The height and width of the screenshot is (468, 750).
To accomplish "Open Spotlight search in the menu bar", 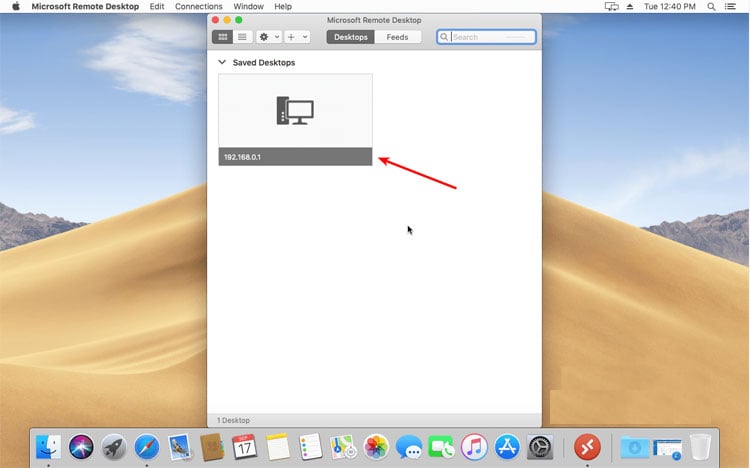I will pos(711,6).
